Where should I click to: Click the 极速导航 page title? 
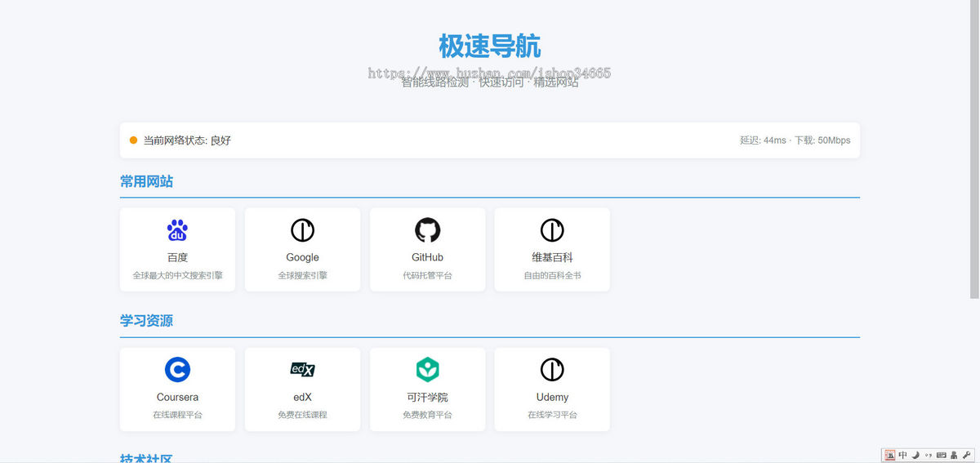[x=490, y=46]
